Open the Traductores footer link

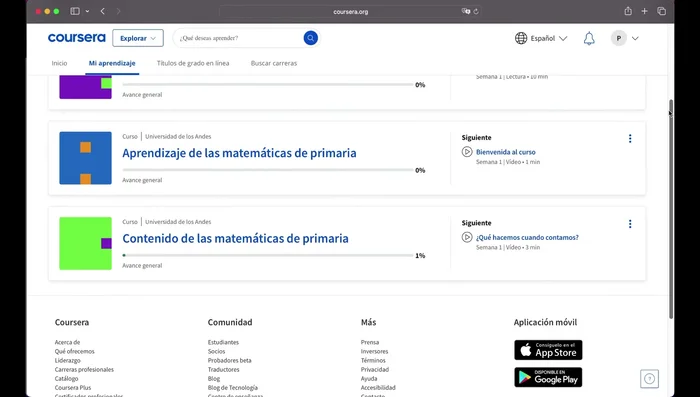(x=223, y=369)
